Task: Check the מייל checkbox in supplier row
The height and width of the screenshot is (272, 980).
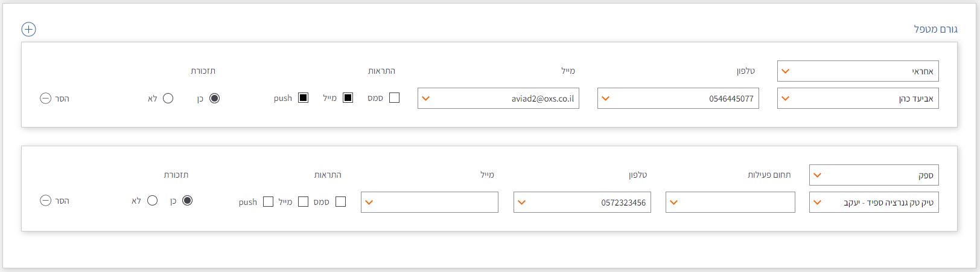Action: pos(303,202)
